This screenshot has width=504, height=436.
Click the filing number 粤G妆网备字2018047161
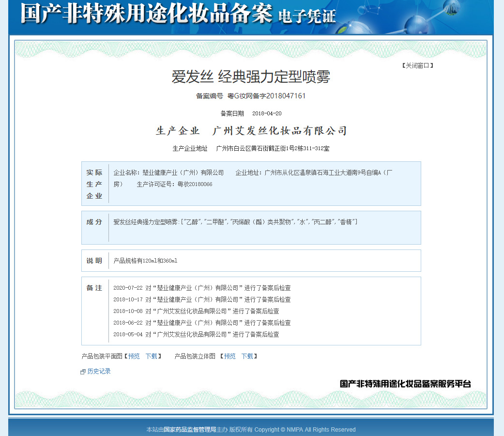(x=266, y=96)
